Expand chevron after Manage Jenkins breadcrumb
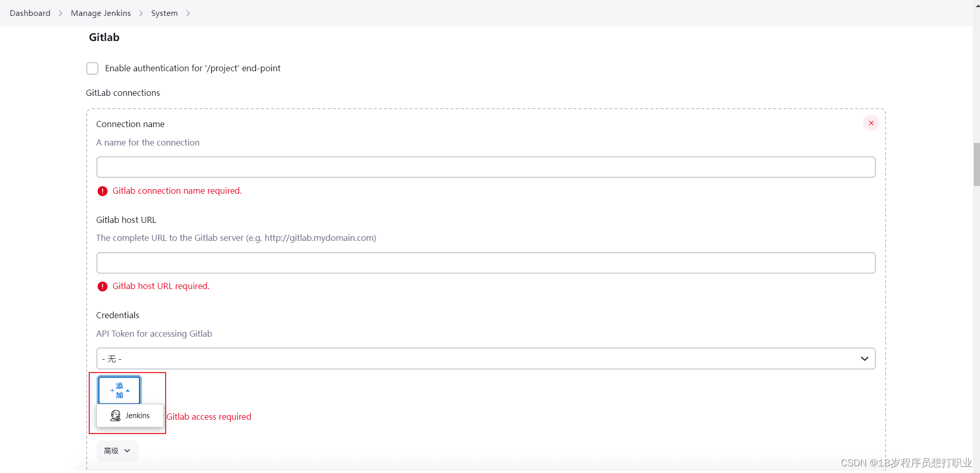 tap(141, 13)
